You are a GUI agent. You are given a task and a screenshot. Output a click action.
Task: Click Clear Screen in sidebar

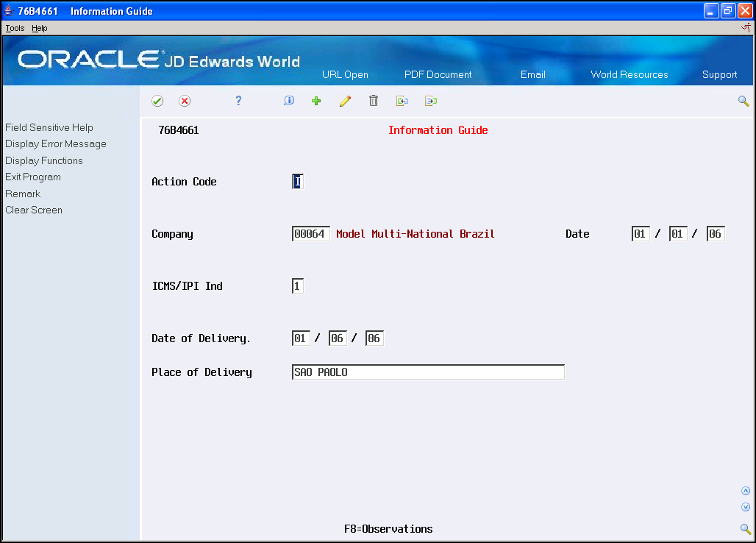click(x=34, y=210)
